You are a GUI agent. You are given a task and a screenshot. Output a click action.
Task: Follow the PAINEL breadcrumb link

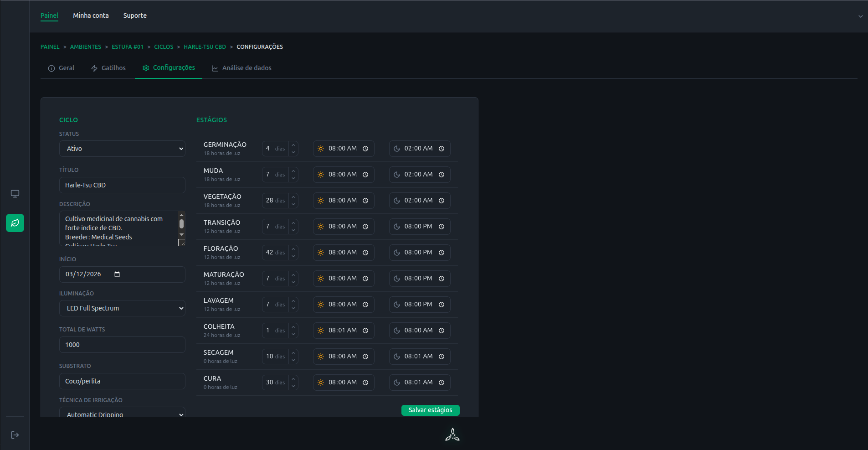[50, 47]
